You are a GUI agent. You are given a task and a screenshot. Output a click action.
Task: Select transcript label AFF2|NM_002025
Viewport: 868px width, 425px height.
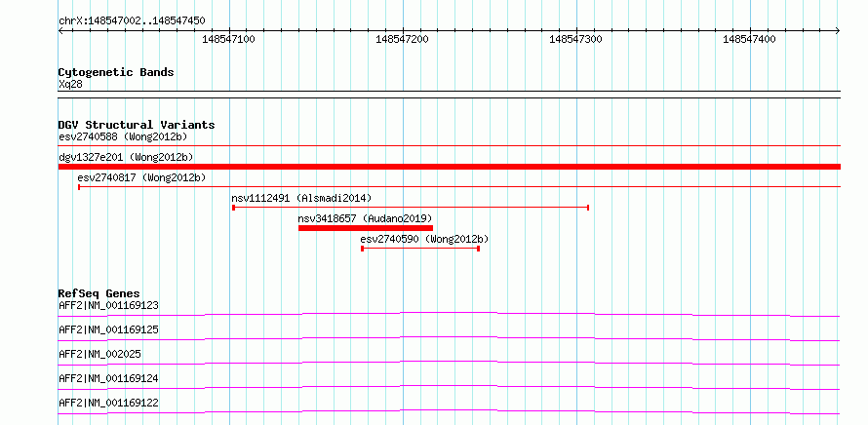point(99,354)
